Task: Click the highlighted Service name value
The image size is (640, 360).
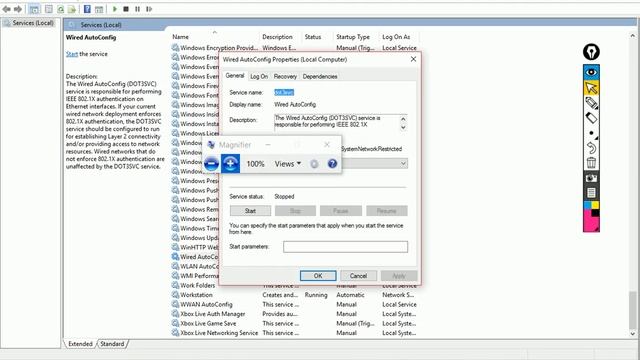Action: click(x=284, y=92)
